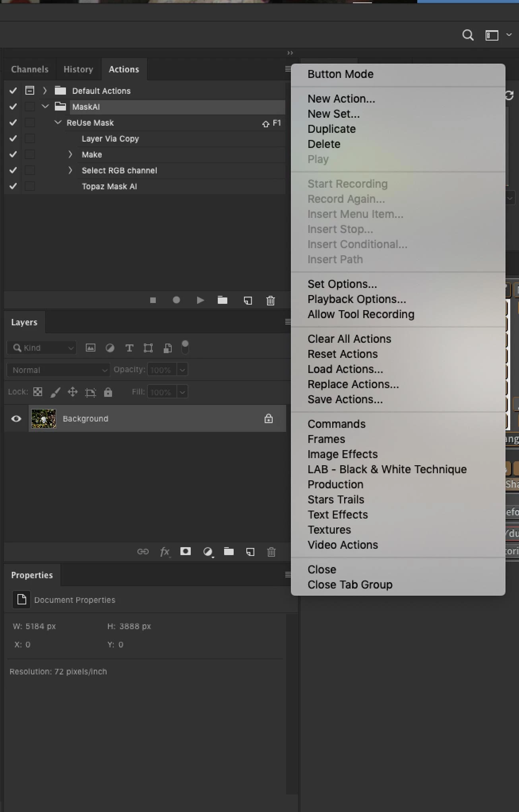Toggle the checkmark for ReUse Mask action
Viewport: 519px width, 812px height.
(13, 122)
